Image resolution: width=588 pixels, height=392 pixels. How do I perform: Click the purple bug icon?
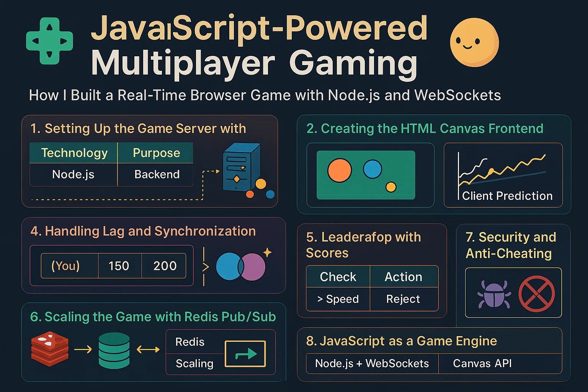click(494, 294)
